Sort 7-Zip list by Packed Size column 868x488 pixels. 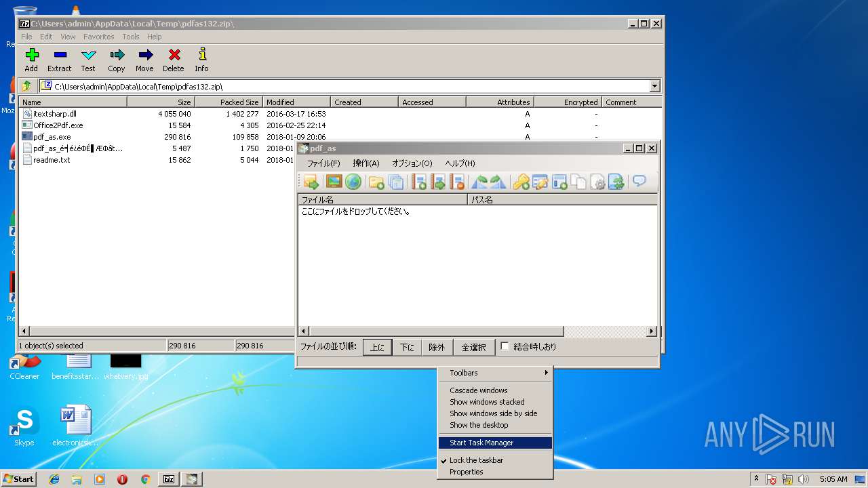coord(229,102)
